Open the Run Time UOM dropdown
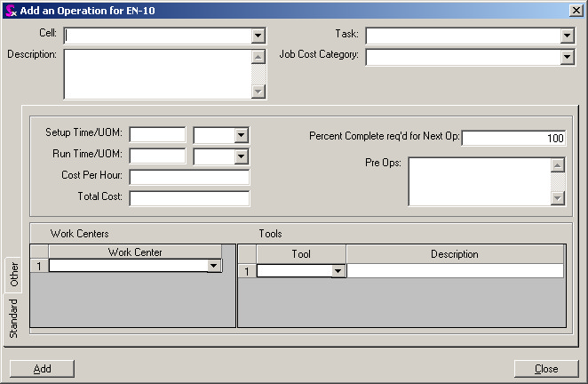This screenshot has height=384, width=588. pos(241,156)
